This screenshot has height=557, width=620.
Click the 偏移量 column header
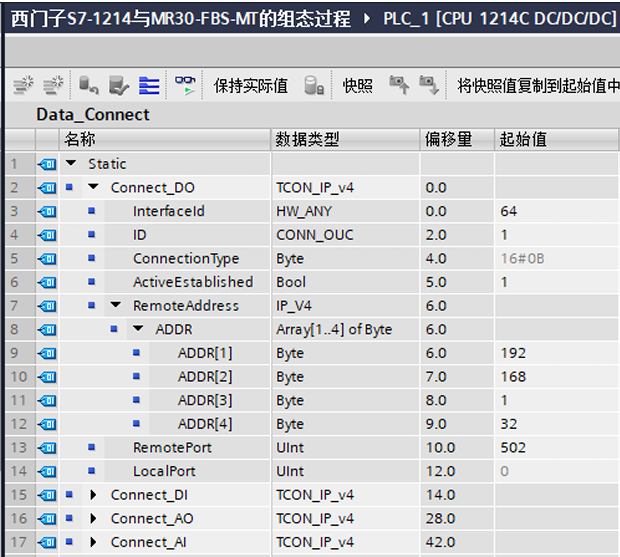pyautogui.click(x=457, y=139)
